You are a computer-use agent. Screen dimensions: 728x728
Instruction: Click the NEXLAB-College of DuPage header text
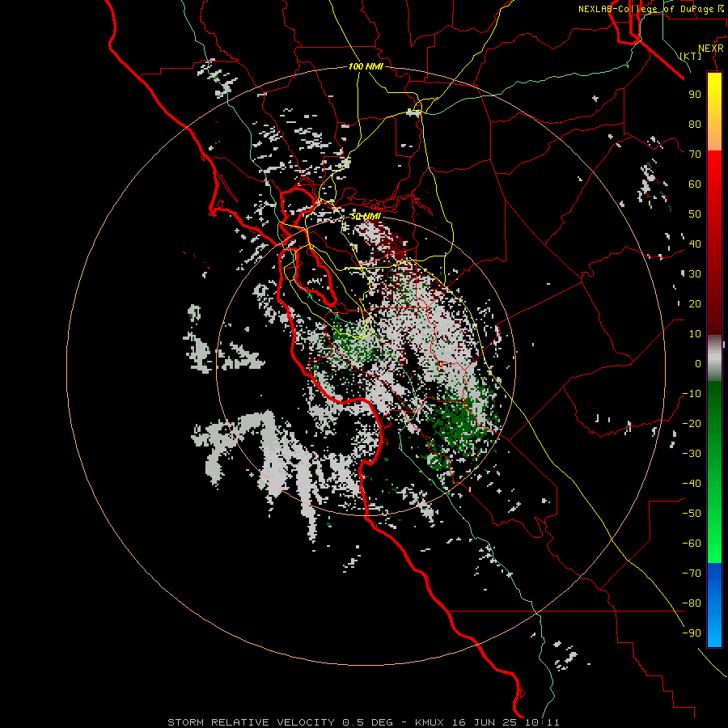(645, 9)
